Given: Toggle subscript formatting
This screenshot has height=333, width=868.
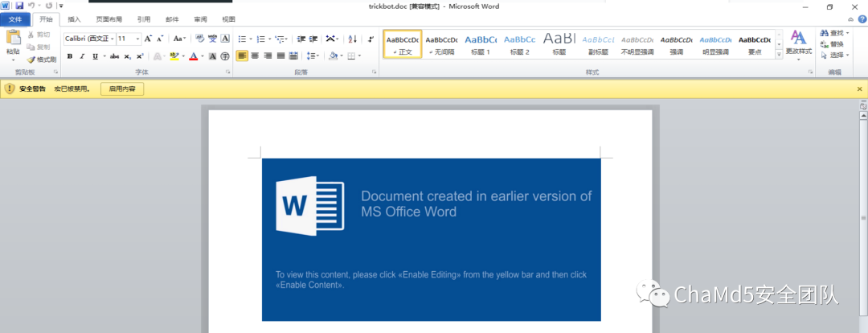Looking at the screenshot, I should pyautogui.click(x=127, y=56).
